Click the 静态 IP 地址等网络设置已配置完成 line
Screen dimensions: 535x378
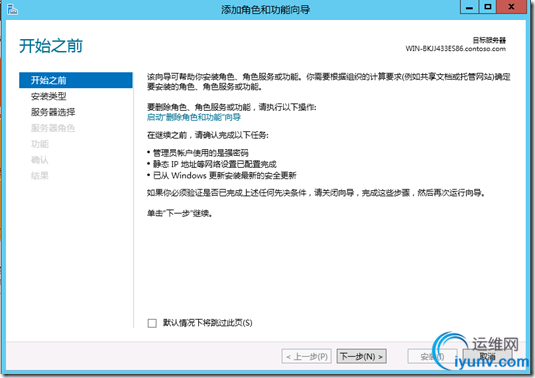pos(215,164)
